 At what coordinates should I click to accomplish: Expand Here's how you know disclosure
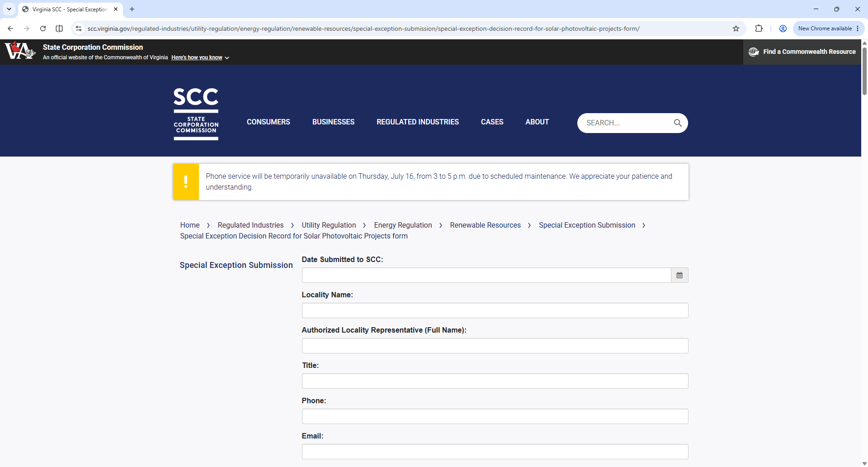coord(200,57)
